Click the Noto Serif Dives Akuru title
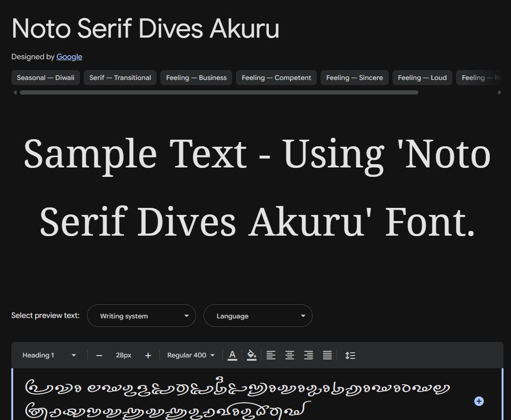This screenshot has height=420, width=511. point(145,28)
